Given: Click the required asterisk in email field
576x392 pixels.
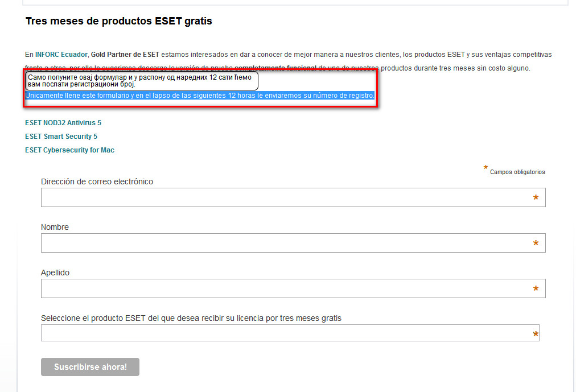Looking at the screenshot, I should (x=536, y=198).
